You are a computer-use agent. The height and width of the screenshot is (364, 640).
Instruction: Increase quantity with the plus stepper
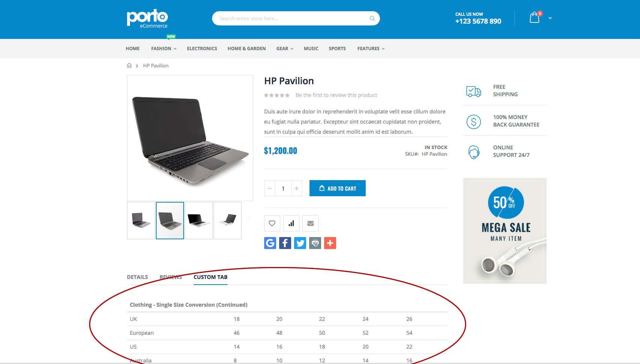(x=296, y=188)
